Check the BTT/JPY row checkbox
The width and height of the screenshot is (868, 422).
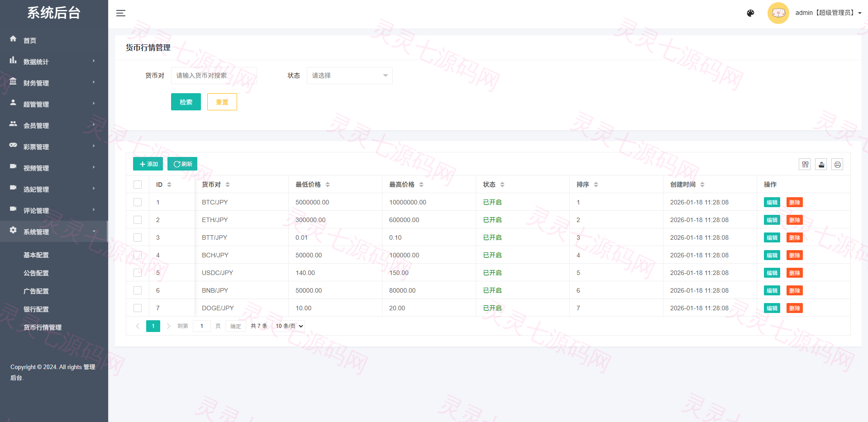(x=138, y=237)
